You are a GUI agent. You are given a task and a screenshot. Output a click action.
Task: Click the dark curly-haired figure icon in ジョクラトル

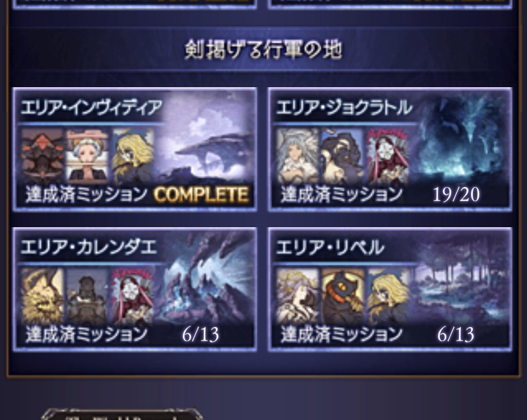click(342, 157)
